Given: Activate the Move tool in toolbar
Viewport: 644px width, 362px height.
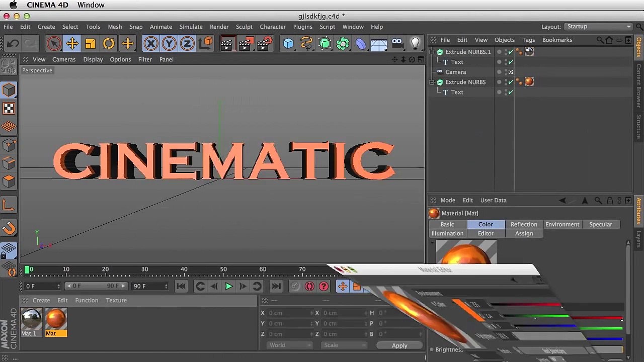Looking at the screenshot, I should tap(72, 44).
